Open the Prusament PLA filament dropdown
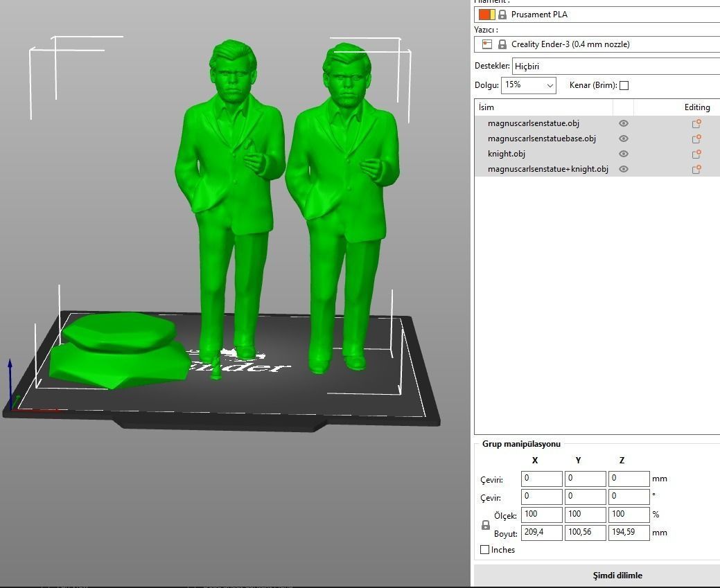 (x=597, y=15)
